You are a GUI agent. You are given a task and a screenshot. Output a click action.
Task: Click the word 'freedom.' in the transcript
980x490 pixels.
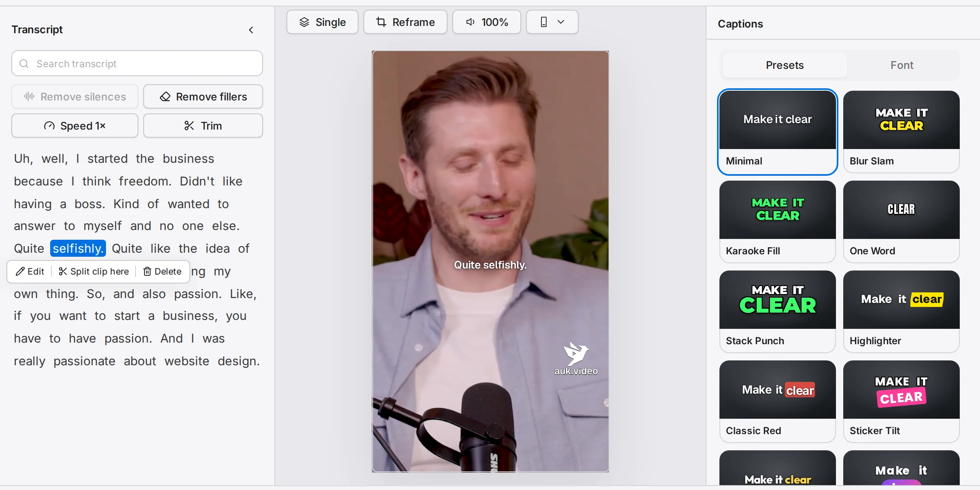point(145,181)
